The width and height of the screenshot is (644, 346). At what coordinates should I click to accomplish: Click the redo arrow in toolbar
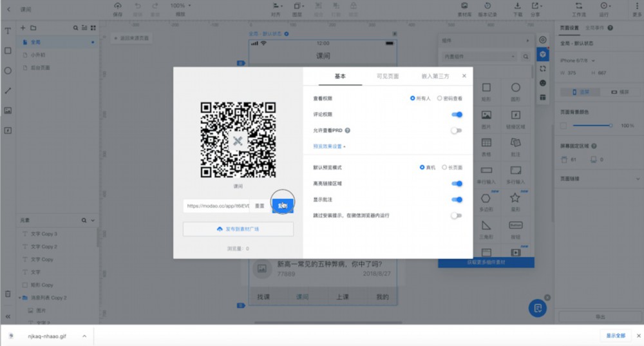[155, 6]
